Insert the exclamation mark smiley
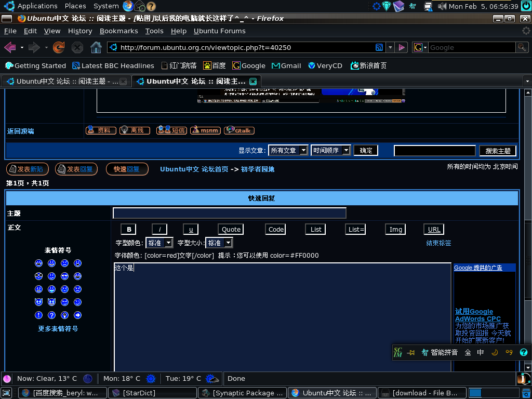Viewport: 532px width, 399px height. click(x=38, y=315)
